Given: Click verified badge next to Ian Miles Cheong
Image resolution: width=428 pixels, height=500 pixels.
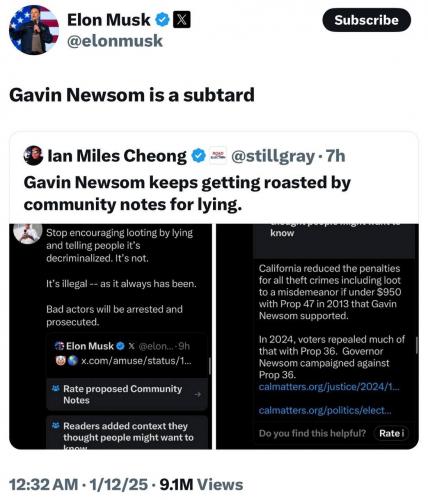Looking at the screenshot, I should pyautogui.click(x=199, y=156).
